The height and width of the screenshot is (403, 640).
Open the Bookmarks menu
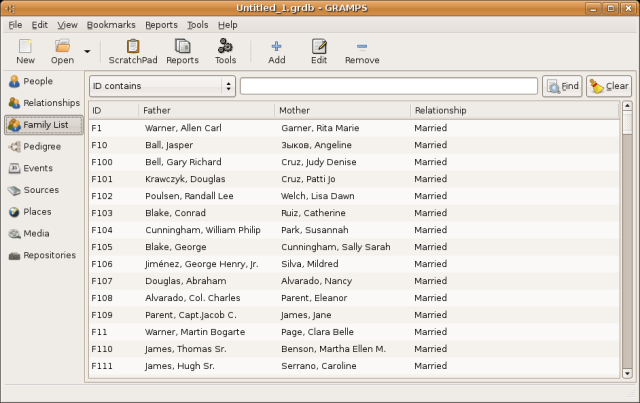[111, 24]
